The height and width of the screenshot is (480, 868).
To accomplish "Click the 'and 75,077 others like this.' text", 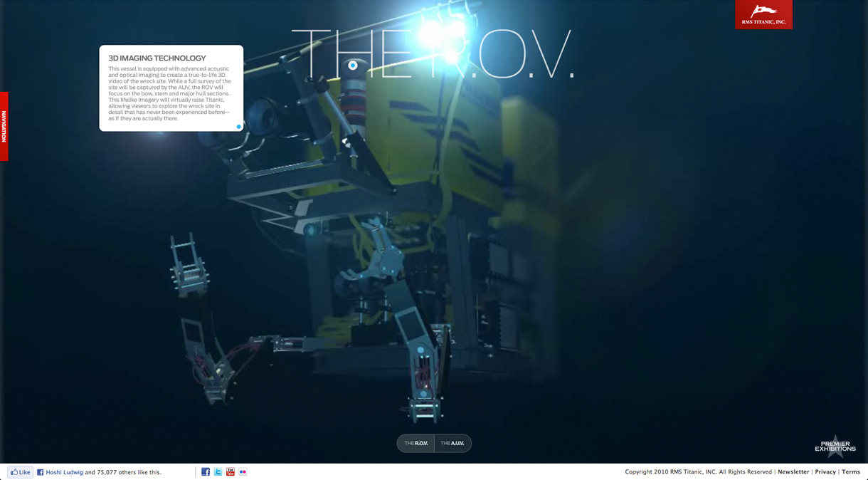I will click(x=123, y=472).
